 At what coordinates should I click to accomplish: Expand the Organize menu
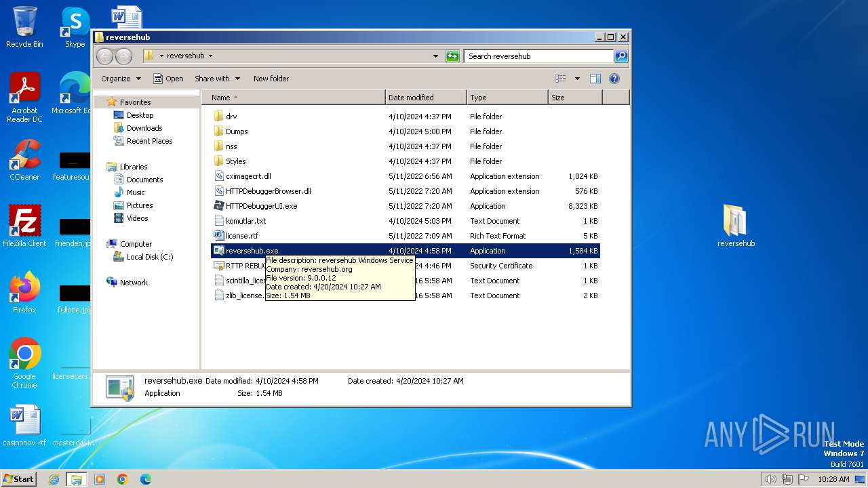tap(121, 79)
